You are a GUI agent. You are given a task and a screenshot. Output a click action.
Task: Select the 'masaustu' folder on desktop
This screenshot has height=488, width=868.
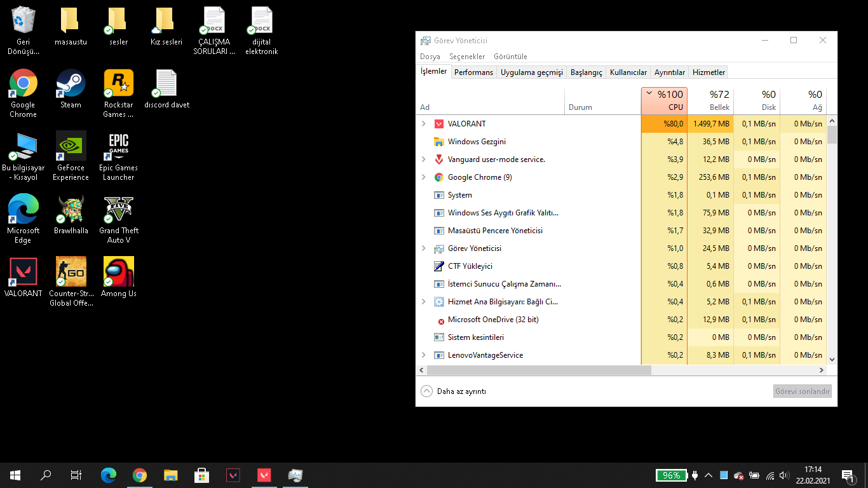(71, 25)
